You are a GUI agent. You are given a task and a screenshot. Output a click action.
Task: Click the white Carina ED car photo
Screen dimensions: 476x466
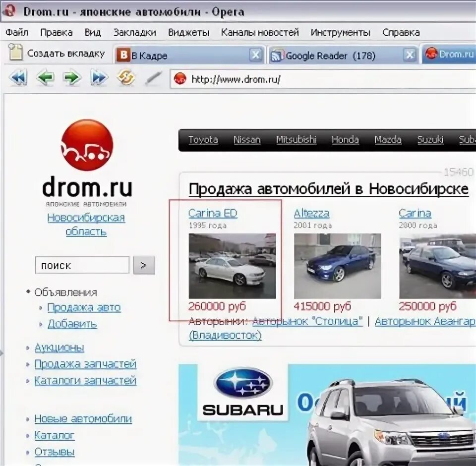coord(232,266)
